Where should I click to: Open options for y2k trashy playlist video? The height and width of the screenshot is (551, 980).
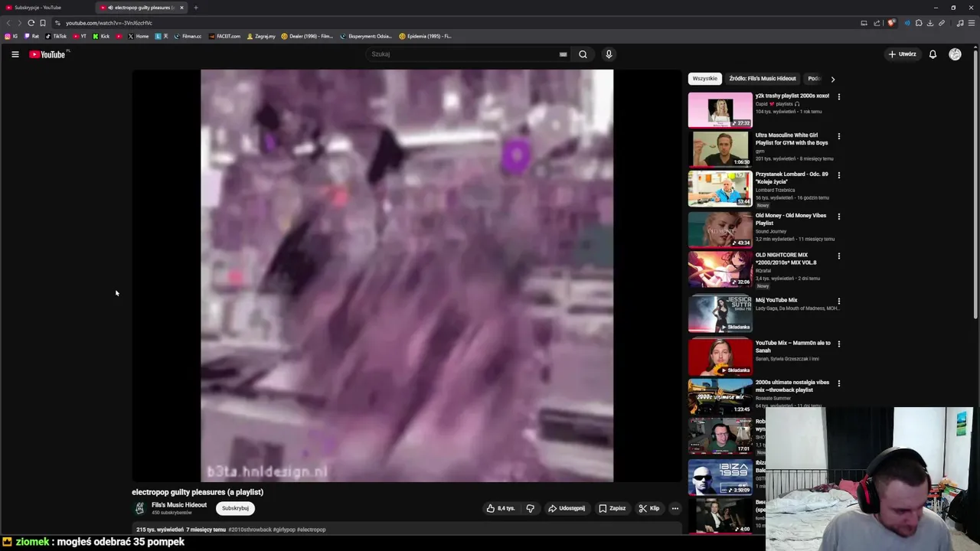click(x=838, y=97)
